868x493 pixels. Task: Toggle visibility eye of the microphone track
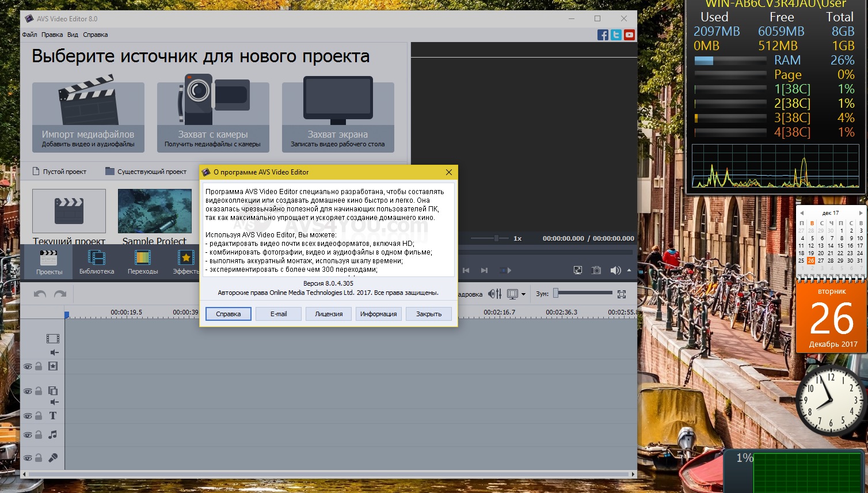point(28,458)
